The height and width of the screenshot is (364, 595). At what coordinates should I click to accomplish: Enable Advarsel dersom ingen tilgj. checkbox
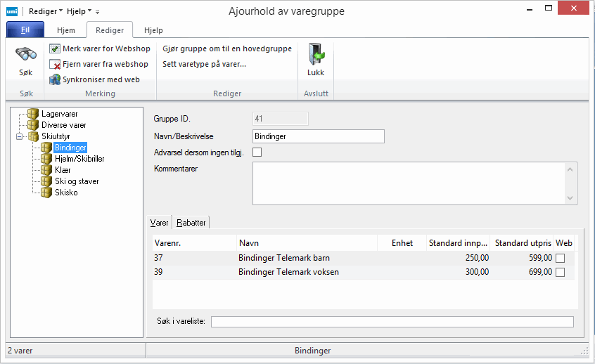pyautogui.click(x=257, y=152)
